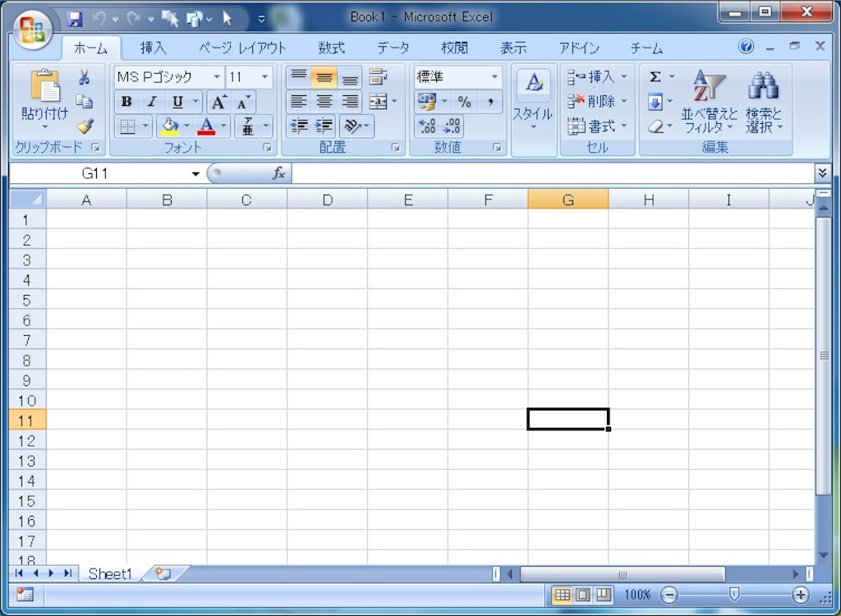Open the Office Button menu
This screenshot has width=841, height=616.
coord(32,29)
